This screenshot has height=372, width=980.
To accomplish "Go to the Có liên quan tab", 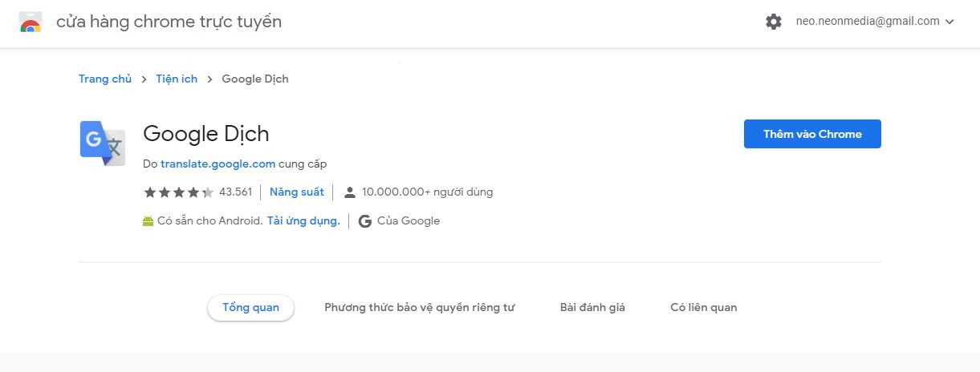I will [704, 308].
